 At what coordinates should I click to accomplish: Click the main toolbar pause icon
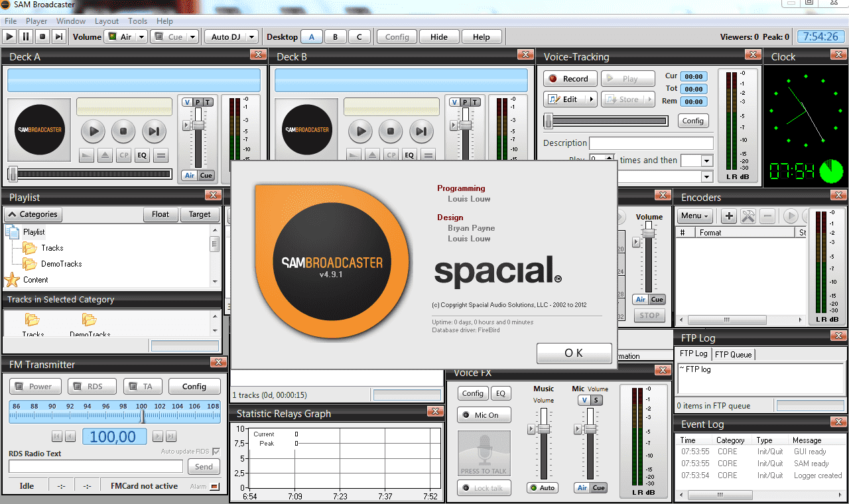coord(26,36)
